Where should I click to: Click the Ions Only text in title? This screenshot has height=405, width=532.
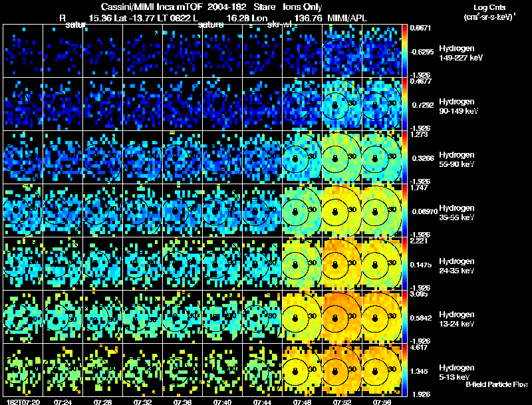point(303,7)
